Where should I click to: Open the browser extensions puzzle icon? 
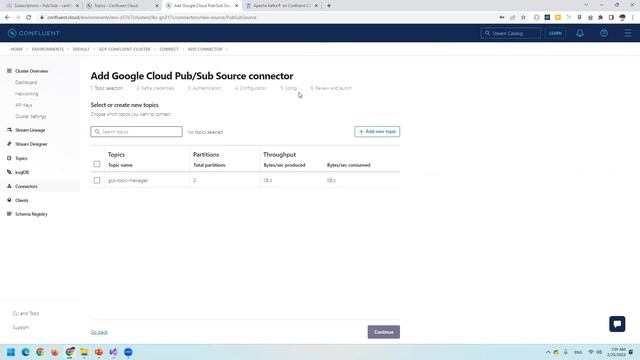600,18
